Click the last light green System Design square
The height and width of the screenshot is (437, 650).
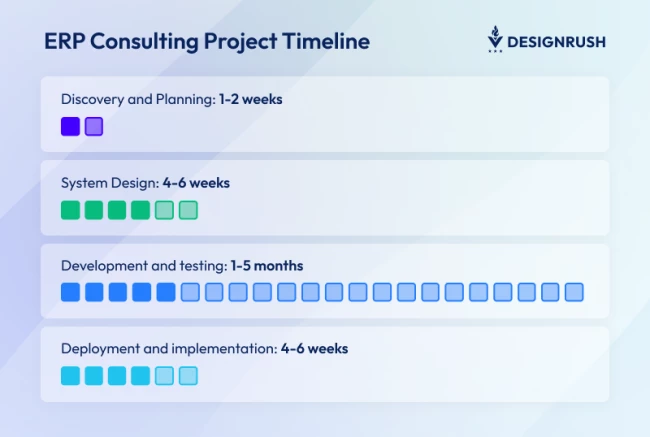188,210
